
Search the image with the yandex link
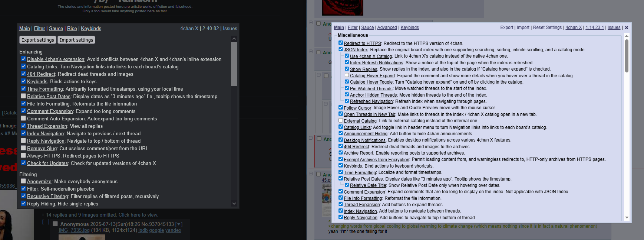174,230
